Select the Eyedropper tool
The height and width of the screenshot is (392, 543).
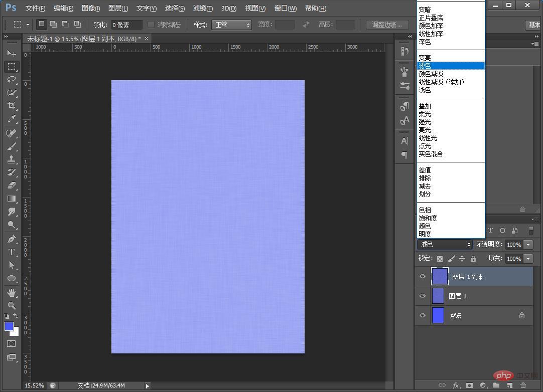12,119
